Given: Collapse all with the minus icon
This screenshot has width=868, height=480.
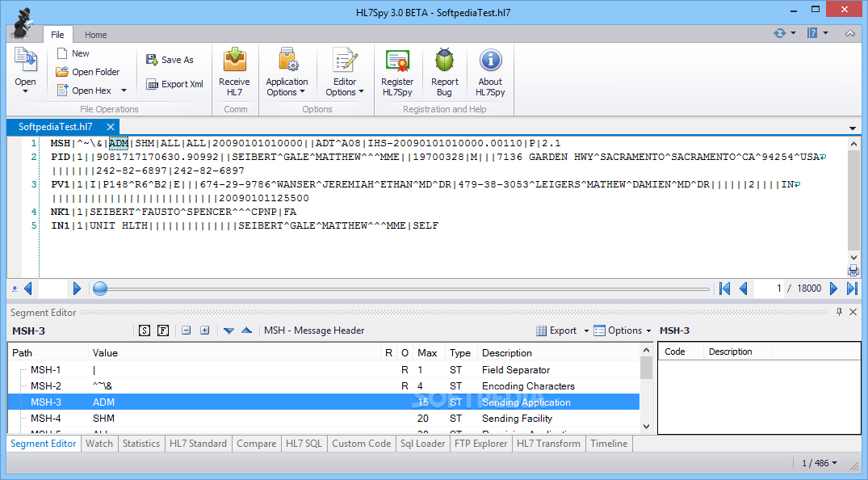Looking at the screenshot, I should coord(187,331).
